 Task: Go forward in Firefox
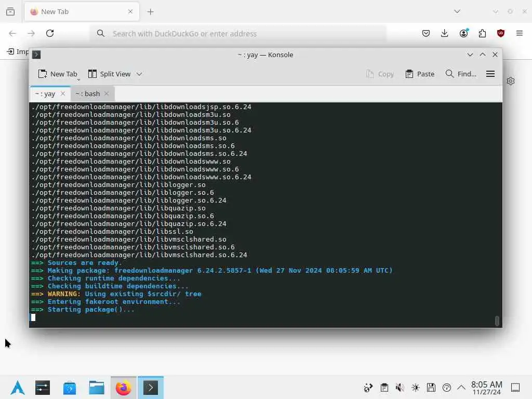pyautogui.click(x=31, y=33)
